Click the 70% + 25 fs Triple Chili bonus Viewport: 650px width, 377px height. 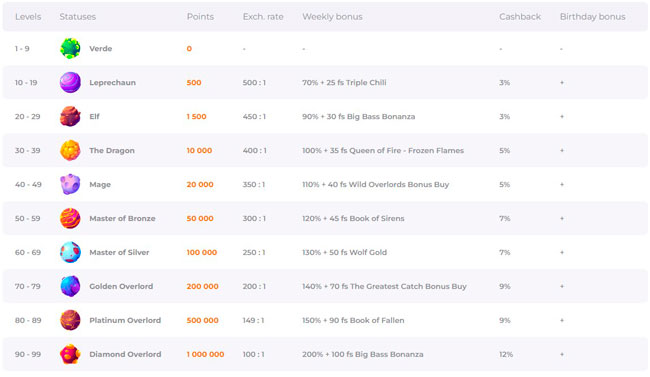pyautogui.click(x=344, y=83)
